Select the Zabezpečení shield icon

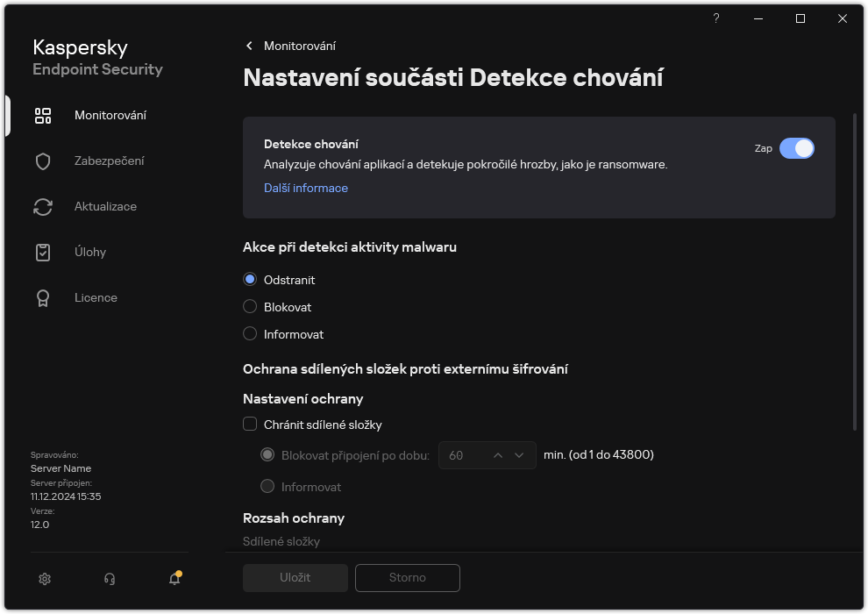pyautogui.click(x=43, y=161)
